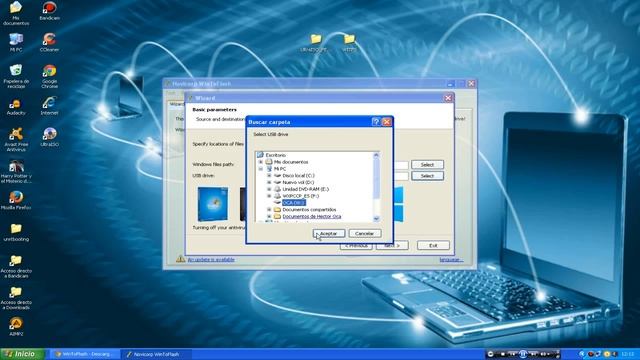Click the pause button on taskbar player
This screenshot has height=360, width=640.
coord(523,354)
